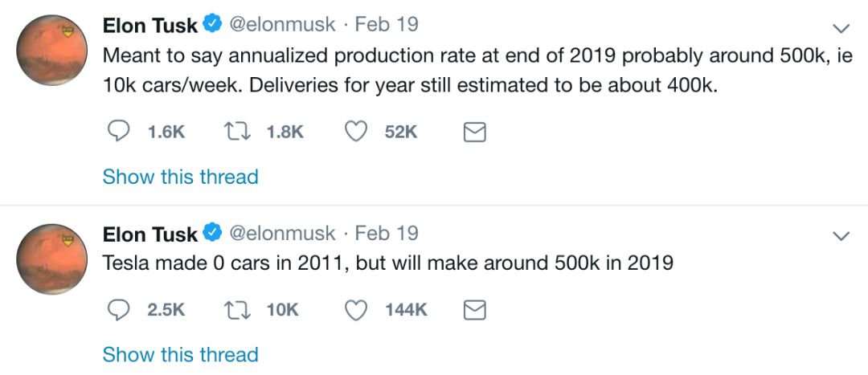
Task: Retweet the tweet with 10K retweets
Action: pos(235,310)
